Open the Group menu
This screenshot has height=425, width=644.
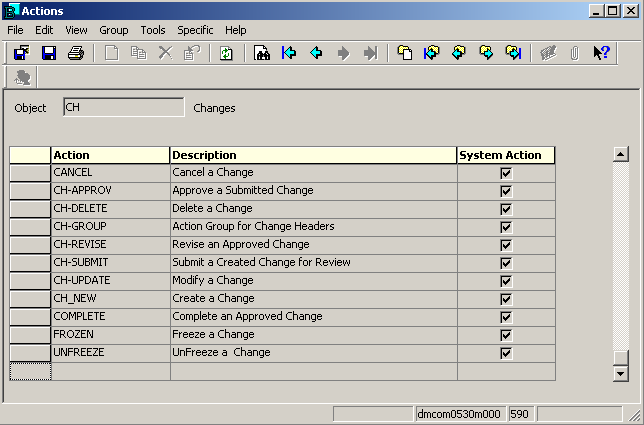[113, 30]
